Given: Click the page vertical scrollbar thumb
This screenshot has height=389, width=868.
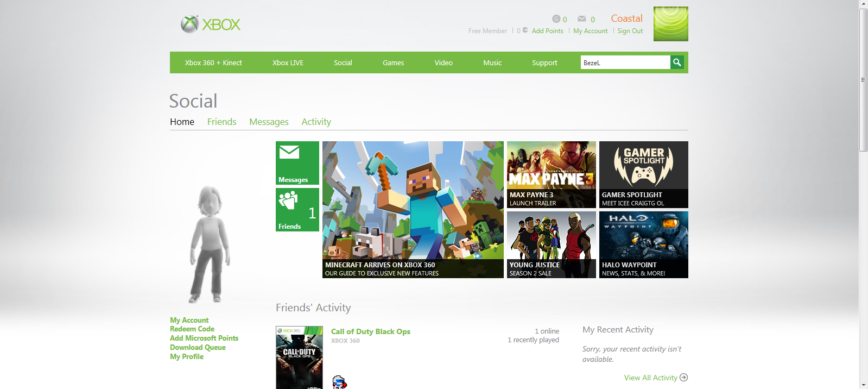Looking at the screenshot, I should pos(864,80).
